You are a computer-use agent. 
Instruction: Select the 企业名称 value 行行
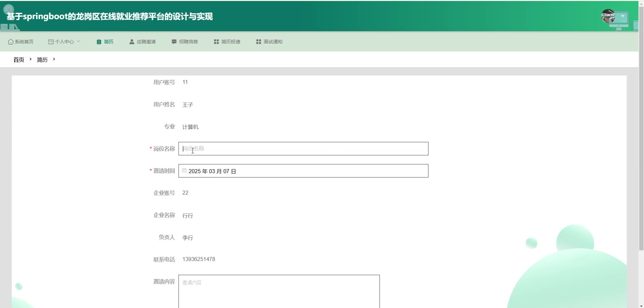[x=188, y=215]
